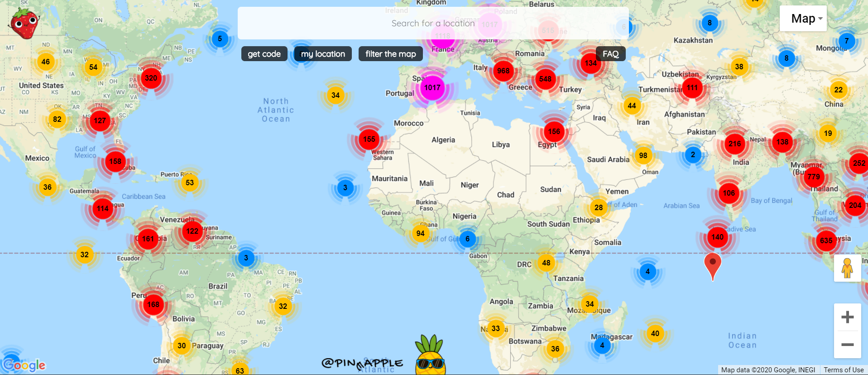
Task: Select the red 114 cluster near Nicaragua
Action: click(x=103, y=209)
